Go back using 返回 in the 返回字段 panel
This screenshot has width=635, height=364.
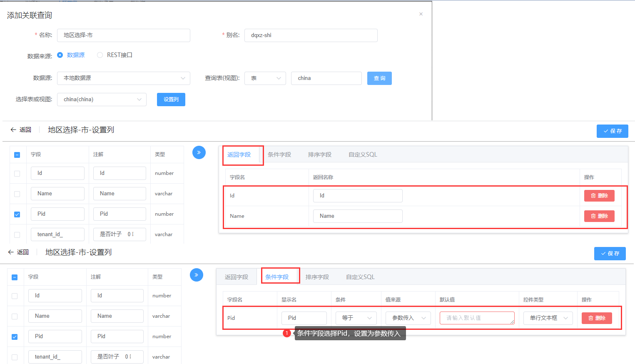tap(21, 130)
